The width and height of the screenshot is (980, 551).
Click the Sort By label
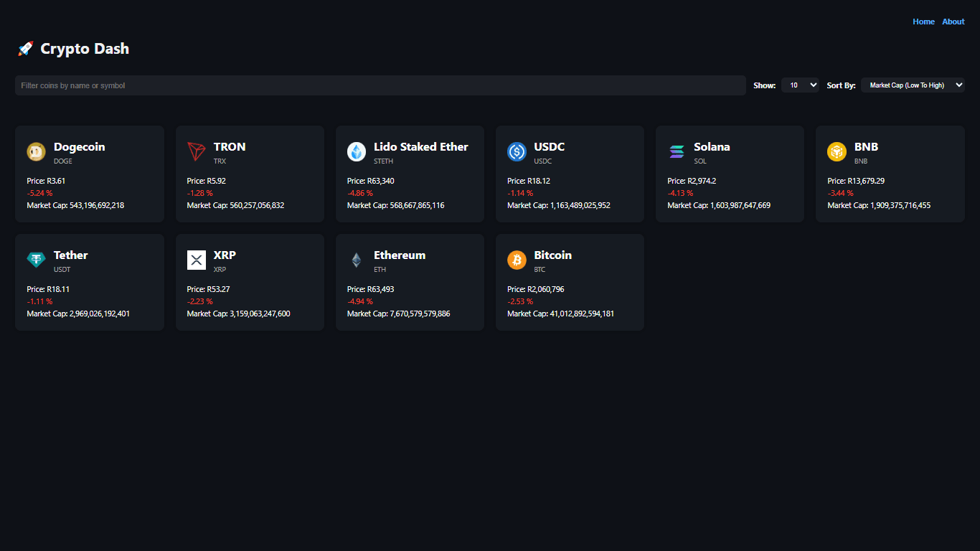[x=841, y=85]
